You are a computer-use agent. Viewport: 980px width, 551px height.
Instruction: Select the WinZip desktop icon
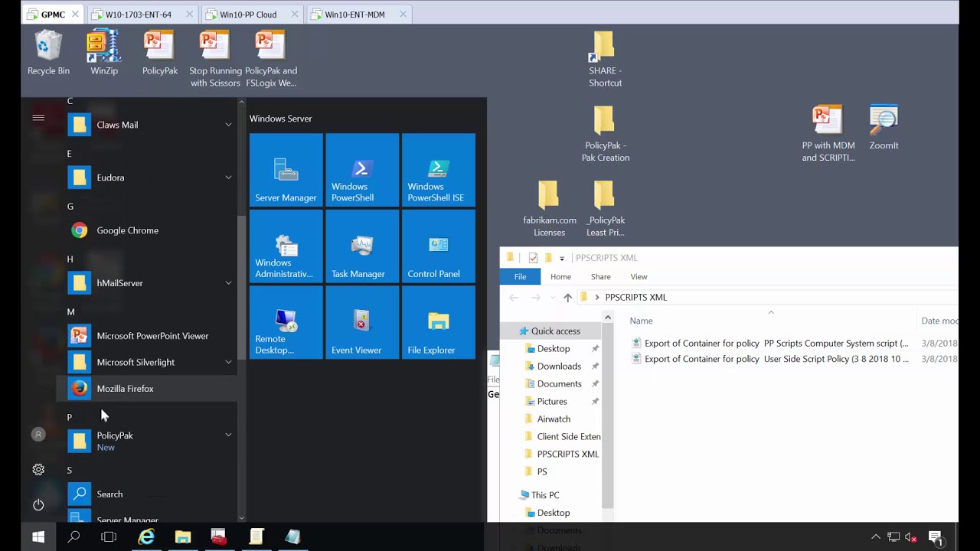104,53
